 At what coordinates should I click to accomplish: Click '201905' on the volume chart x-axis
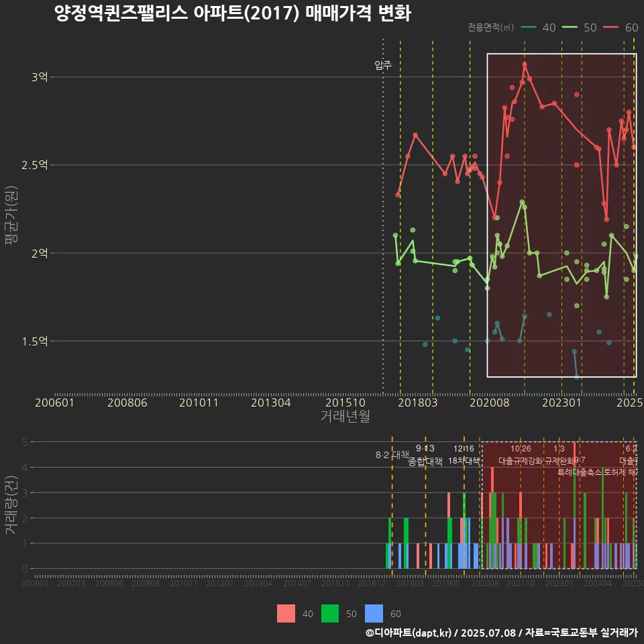pos(446,583)
